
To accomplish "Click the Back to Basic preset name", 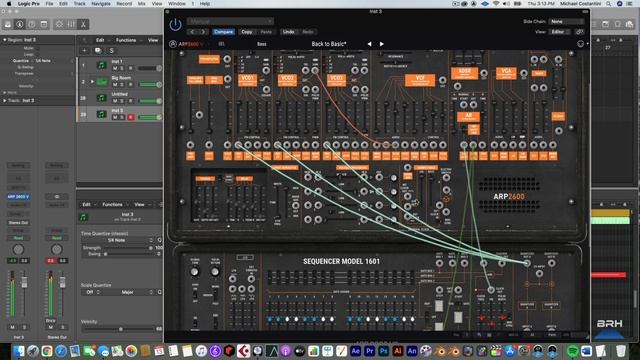I will point(329,44).
